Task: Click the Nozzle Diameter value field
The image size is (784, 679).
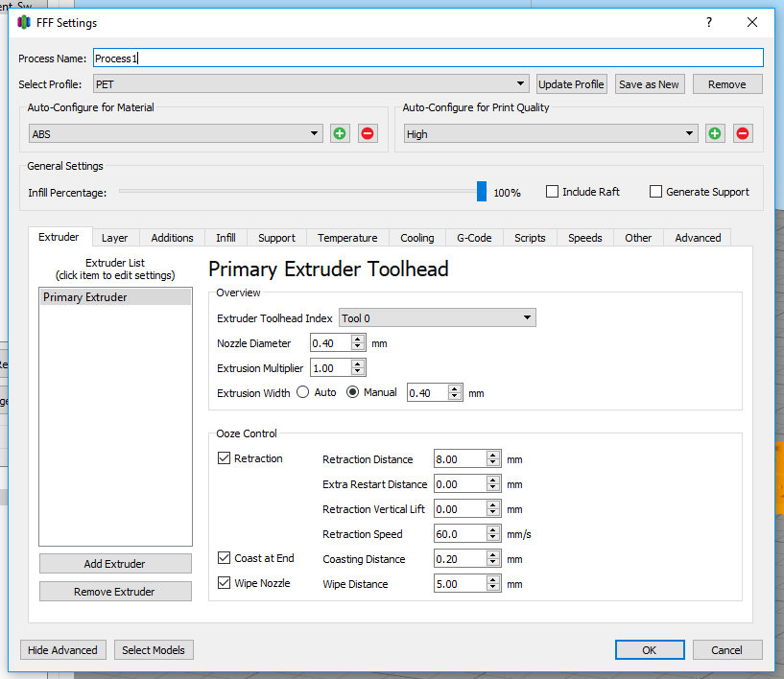Action: (330, 343)
